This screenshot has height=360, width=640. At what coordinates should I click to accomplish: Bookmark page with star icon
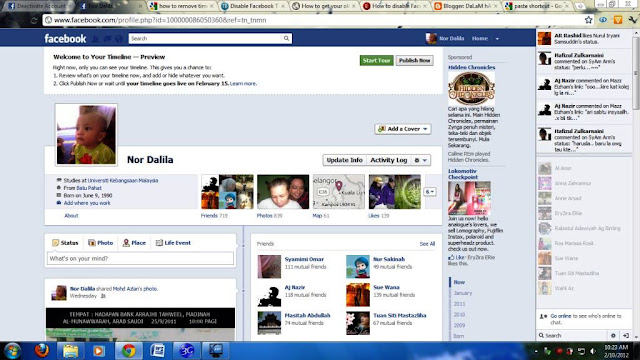click(588, 20)
